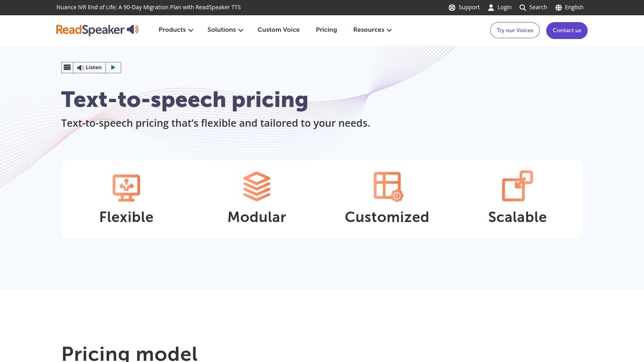Open the Pricing navigation item
Screen dimensions: 644x362
coord(326,30)
